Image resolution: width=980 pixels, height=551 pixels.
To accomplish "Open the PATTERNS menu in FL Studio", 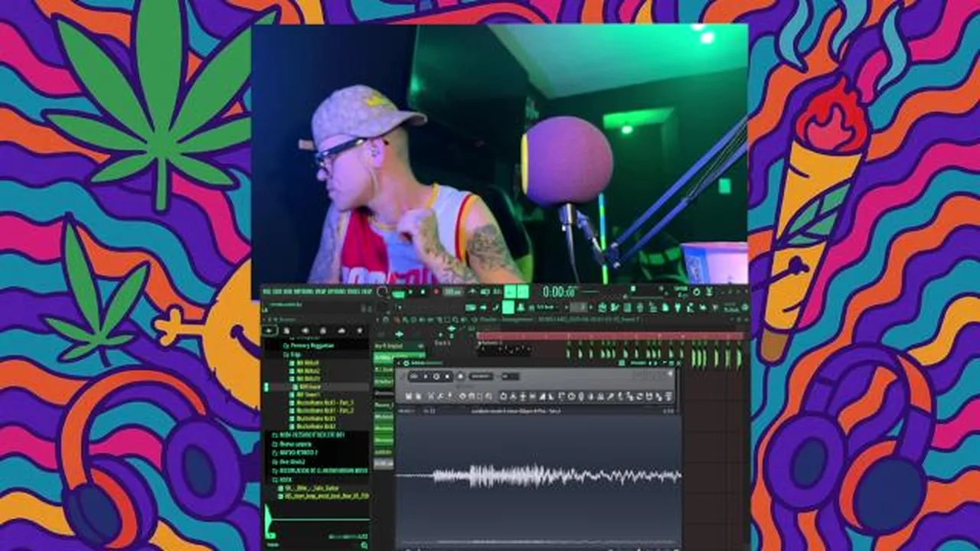I will 303,292.
